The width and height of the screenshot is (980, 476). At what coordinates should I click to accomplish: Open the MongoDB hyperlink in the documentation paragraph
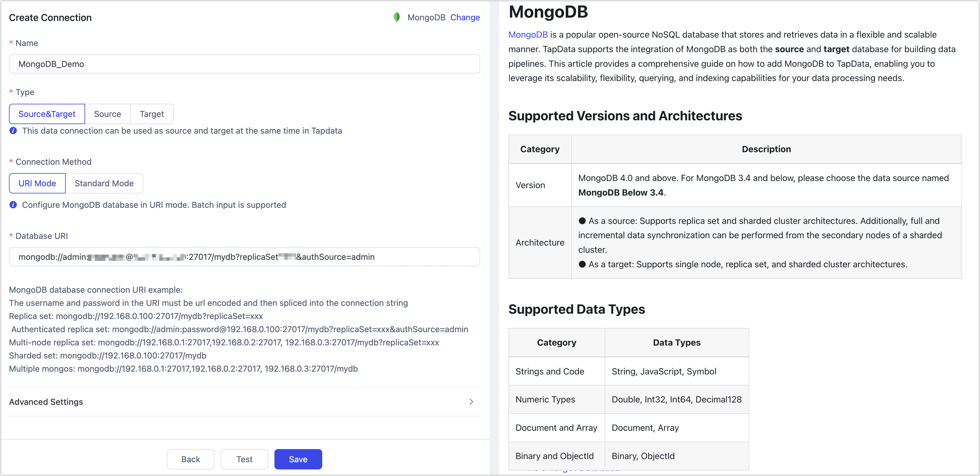pos(528,34)
